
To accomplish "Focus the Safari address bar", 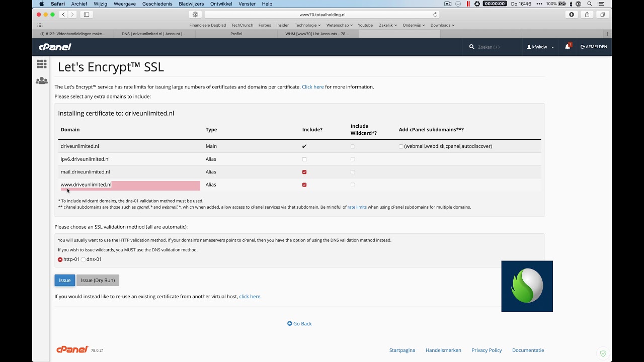I will [322, 15].
